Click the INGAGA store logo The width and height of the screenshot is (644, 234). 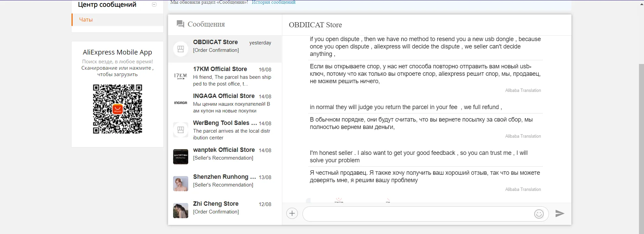click(x=180, y=103)
